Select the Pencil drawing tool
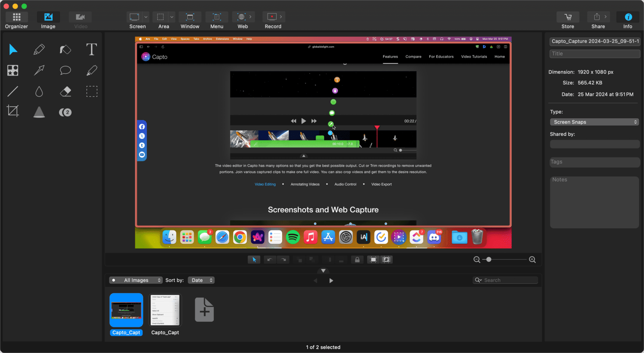Image resolution: width=644 pixels, height=353 pixels. (39, 49)
